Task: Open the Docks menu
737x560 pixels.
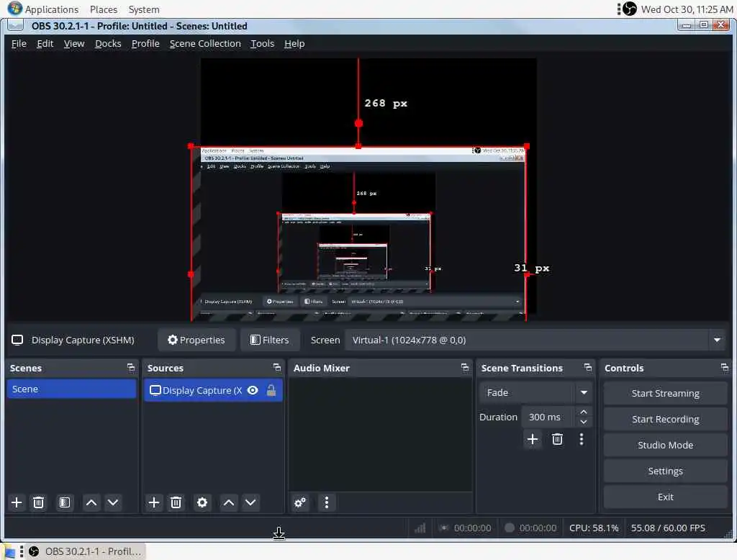Action: [x=108, y=44]
